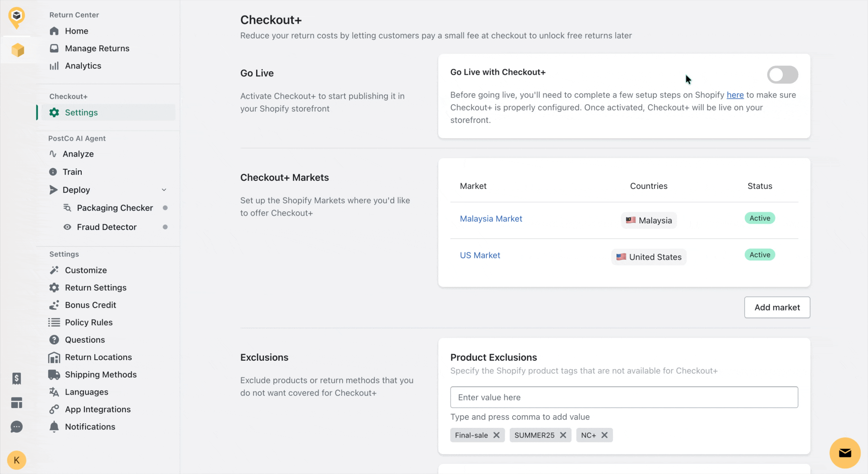This screenshot has height=474, width=868.
Task: Remove the SUMMER25 exclusion tag
Action: click(x=563, y=435)
